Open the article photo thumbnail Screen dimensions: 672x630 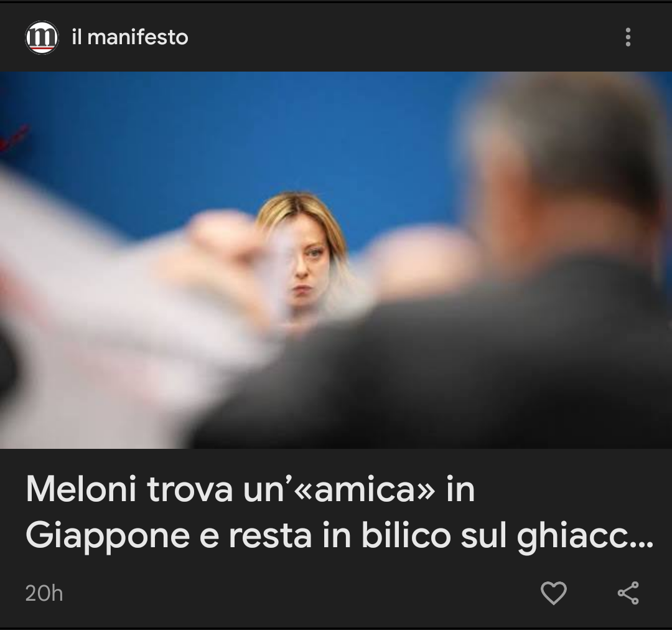coord(336,260)
